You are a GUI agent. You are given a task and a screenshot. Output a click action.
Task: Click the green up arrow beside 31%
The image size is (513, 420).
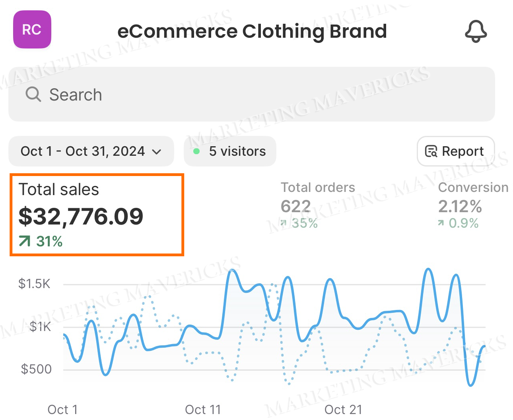pyautogui.click(x=25, y=241)
